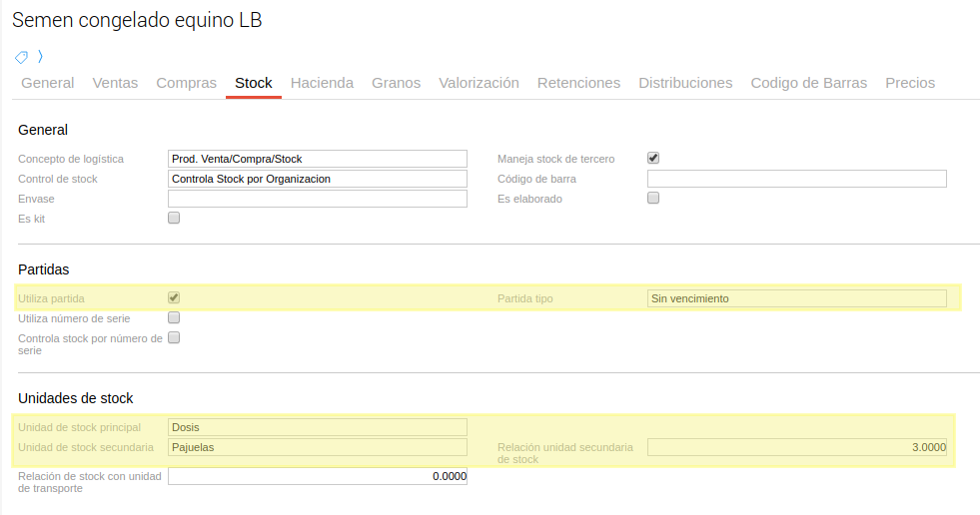Image resolution: width=980 pixels, height=515 pixels.
Task: Open the Precios tab
Action: click(909, 83)
